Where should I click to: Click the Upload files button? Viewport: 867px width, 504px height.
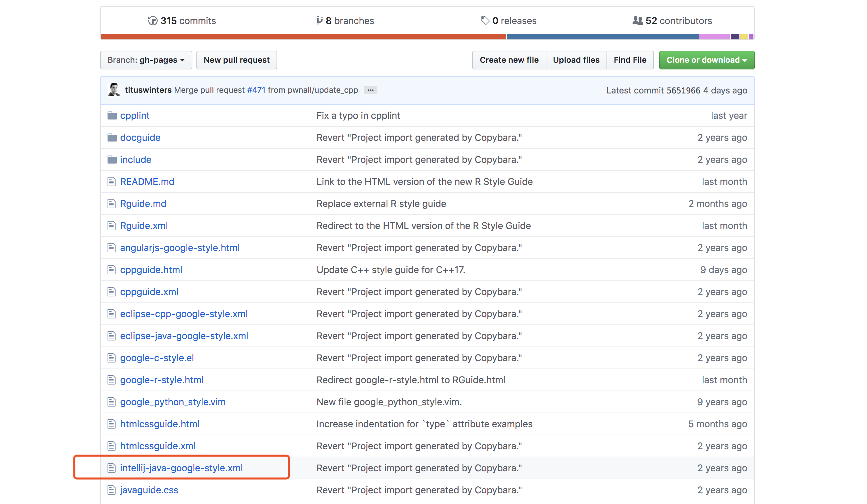tap(575, 59)
